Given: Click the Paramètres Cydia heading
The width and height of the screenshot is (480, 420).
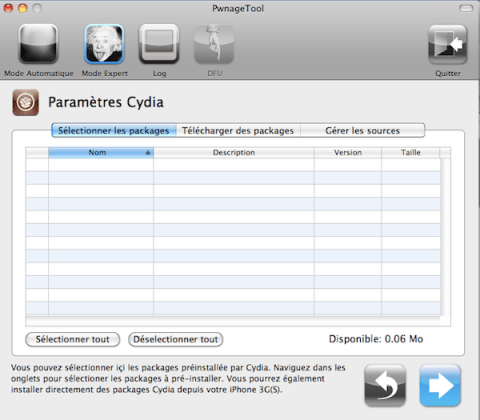Looking at the screenshot, I should click(106, 102).
